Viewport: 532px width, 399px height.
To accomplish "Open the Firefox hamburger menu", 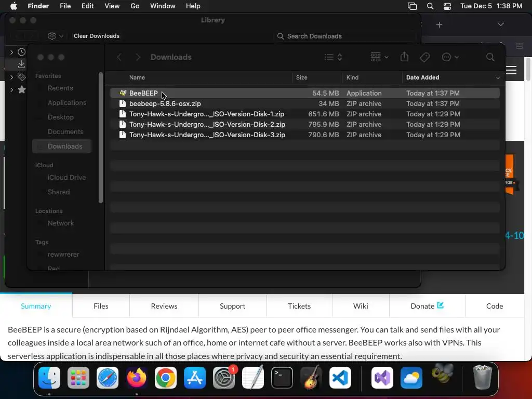I will point(519,46).
